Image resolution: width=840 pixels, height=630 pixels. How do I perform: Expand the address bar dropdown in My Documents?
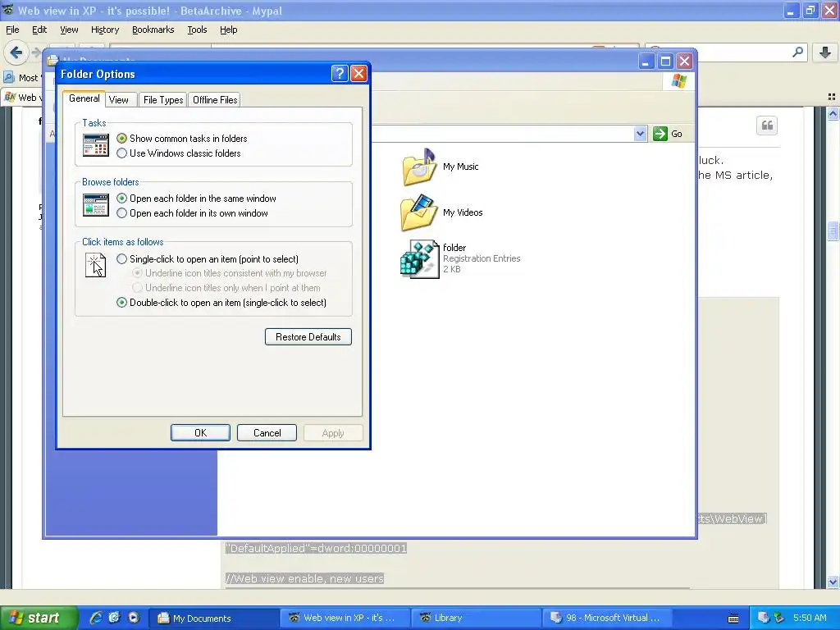640,134
